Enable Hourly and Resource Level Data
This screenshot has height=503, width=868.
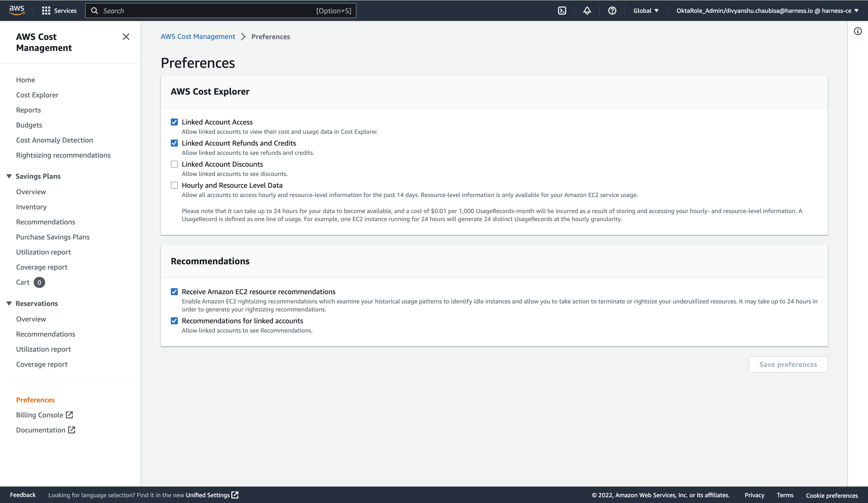click(x=174, y=185)
